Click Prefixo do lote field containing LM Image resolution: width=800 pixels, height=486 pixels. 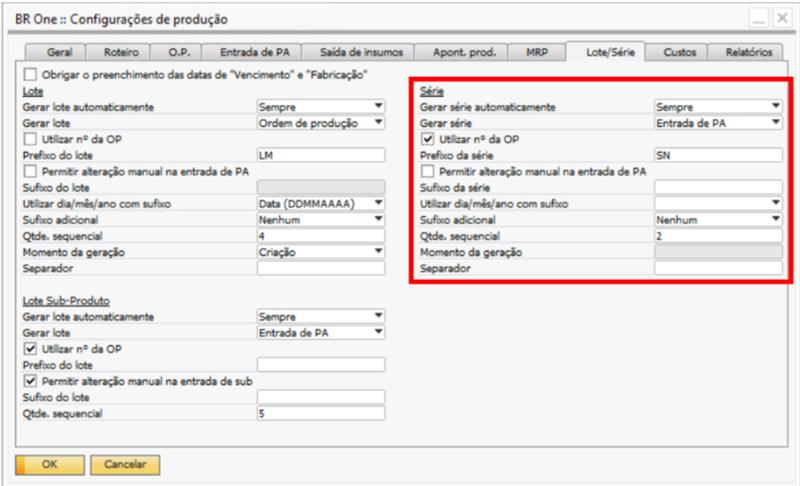coord(320,155)
